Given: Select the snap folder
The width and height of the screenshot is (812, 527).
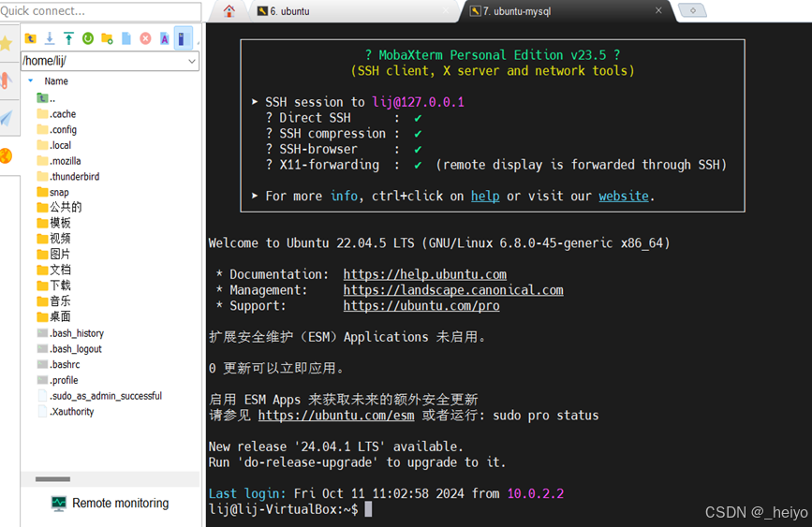Looking at the screenshot, I should point(52,192).
